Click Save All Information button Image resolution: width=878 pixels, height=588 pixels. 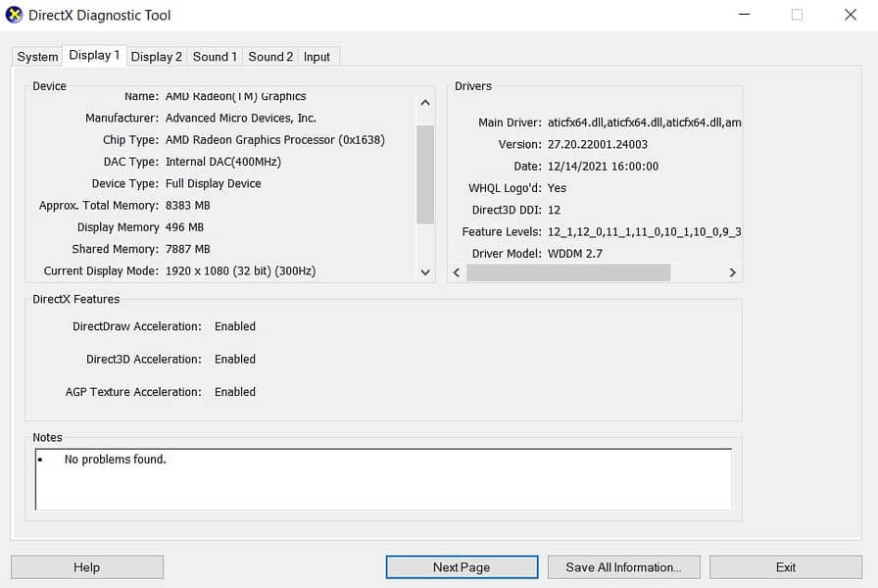click(622, 567)
